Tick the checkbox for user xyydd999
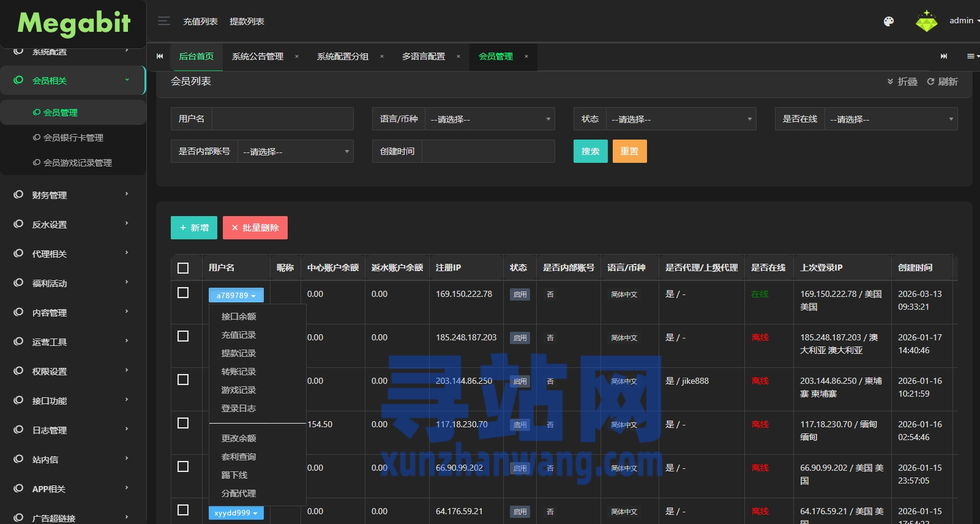 pyautogui.click(x=183, y=510)
